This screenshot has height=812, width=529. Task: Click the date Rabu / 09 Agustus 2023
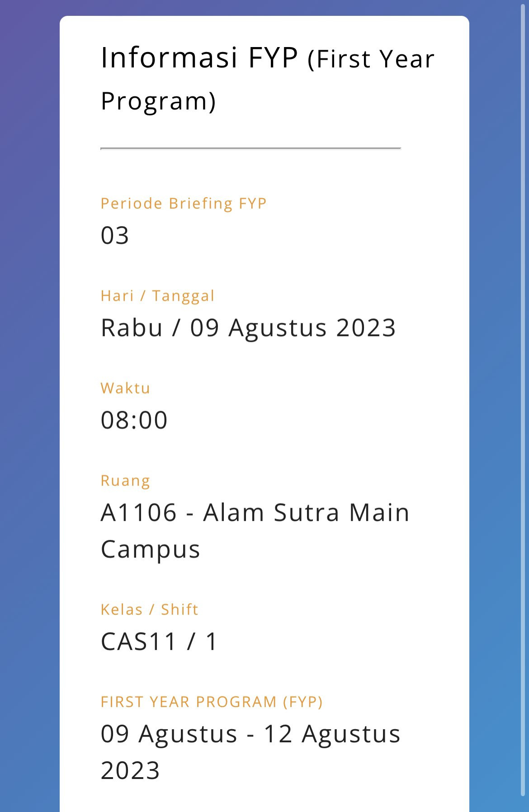[248, 328]
